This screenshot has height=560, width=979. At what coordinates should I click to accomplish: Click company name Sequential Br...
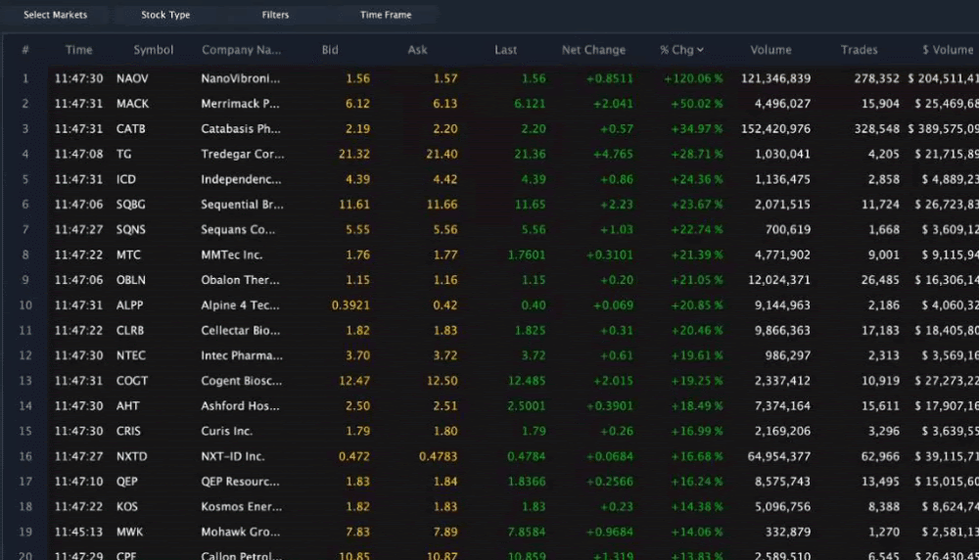coord(242,205)
